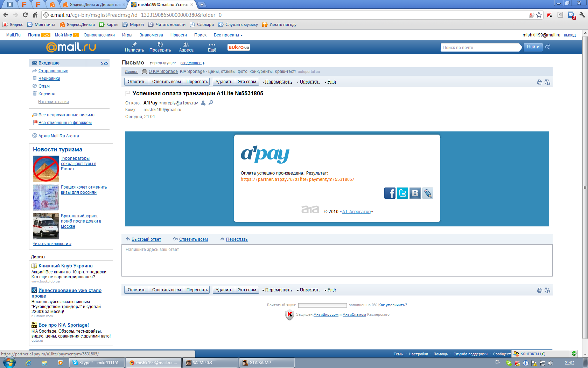This screenshot has width=588, height=368.
Task: Click the translate icon above the message
Action: pos(547,82)
